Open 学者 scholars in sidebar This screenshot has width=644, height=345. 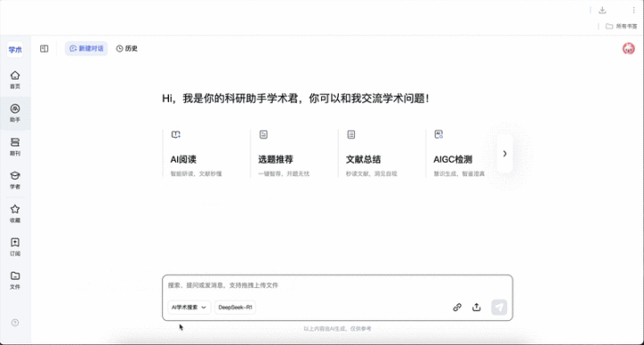(x=15, y=180)
